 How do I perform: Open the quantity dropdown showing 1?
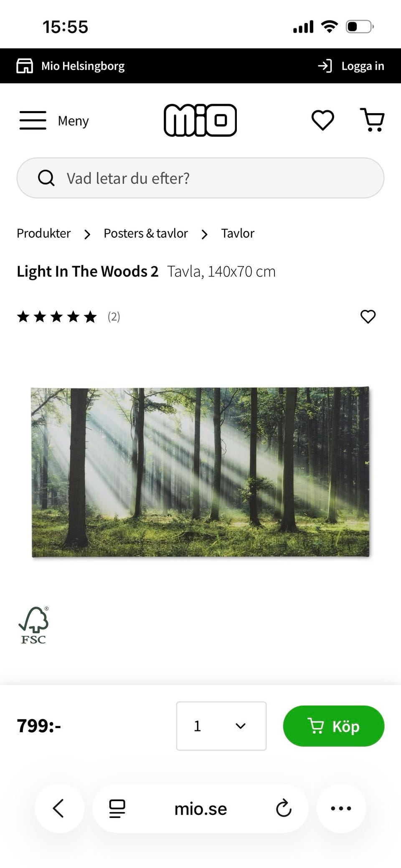[221, 726]
